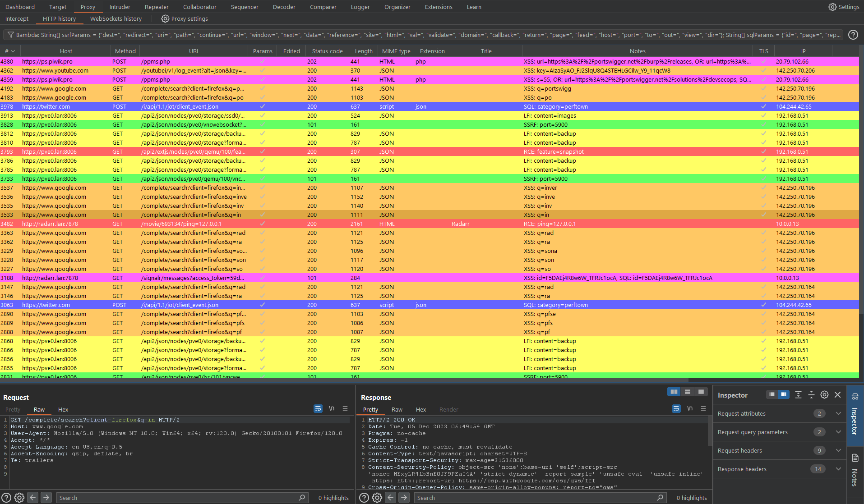The image size is (864, 504).
Task: Go to previous match in Response search
Action: (391, 498)
